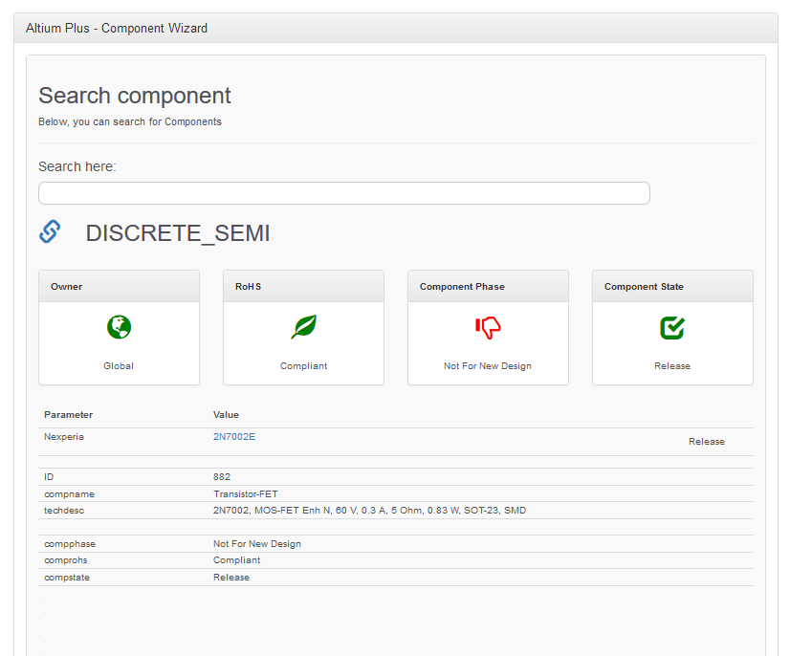The image size is (812, 656).
Task: Click the Search here label
Action: tap(77, 166)
